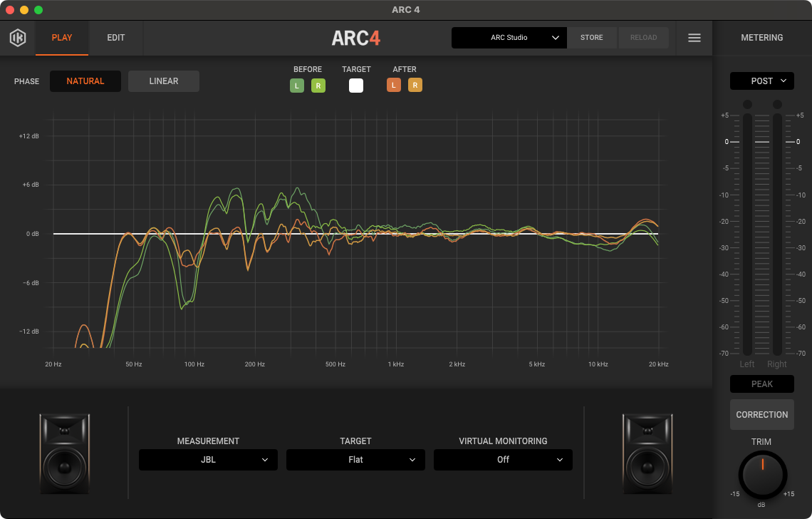Open the Measurement dropdown showing JBL

click(x=208, y=460)
